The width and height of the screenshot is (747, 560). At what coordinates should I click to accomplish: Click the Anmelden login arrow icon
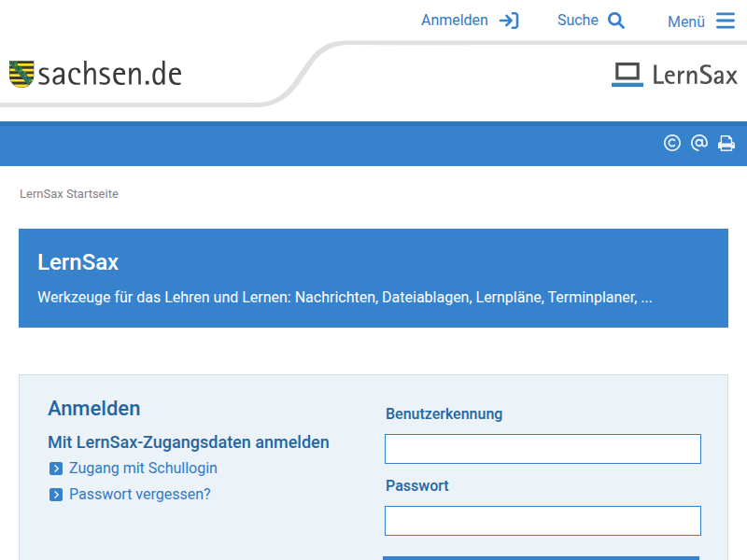[509, 21]
